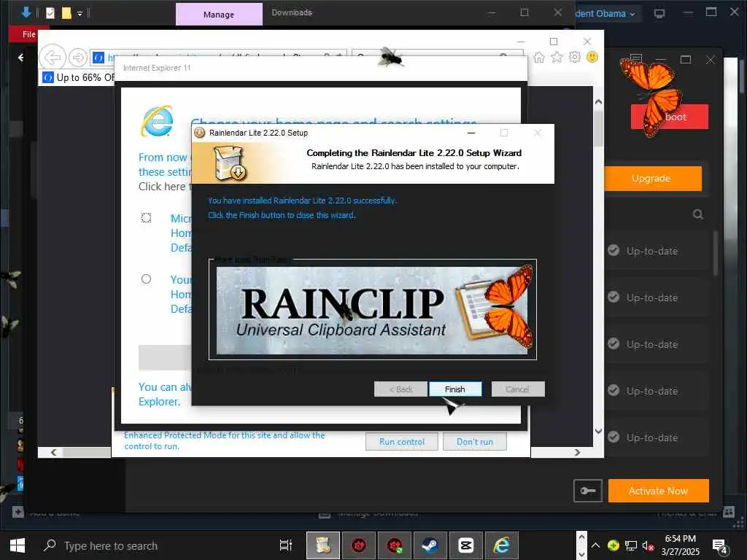
Task: Click the Internet Explorer logo in setup dialog
Action: 157,122
